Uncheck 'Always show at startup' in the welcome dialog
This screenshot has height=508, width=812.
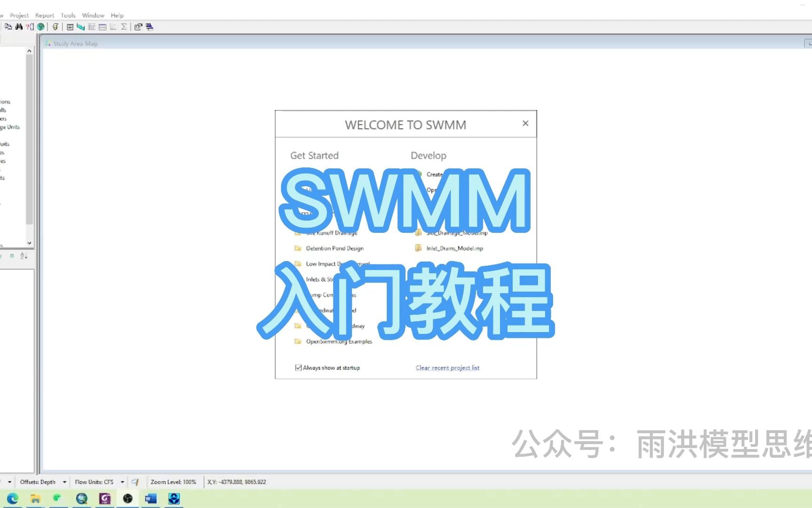click(x=298, y=367)
